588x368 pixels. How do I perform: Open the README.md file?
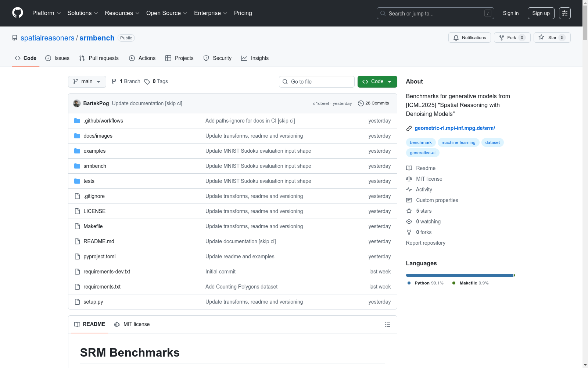pos(99,241)
